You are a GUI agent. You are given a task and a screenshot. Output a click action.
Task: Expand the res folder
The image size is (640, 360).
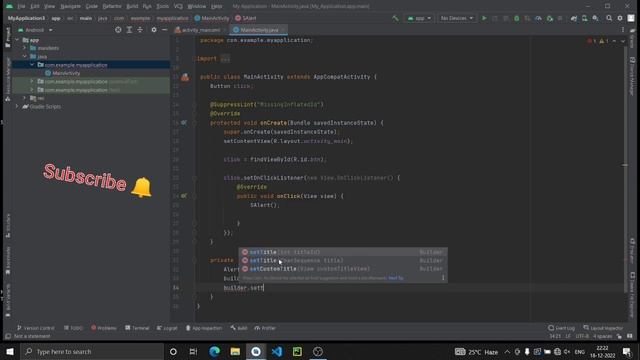(24, 98)
